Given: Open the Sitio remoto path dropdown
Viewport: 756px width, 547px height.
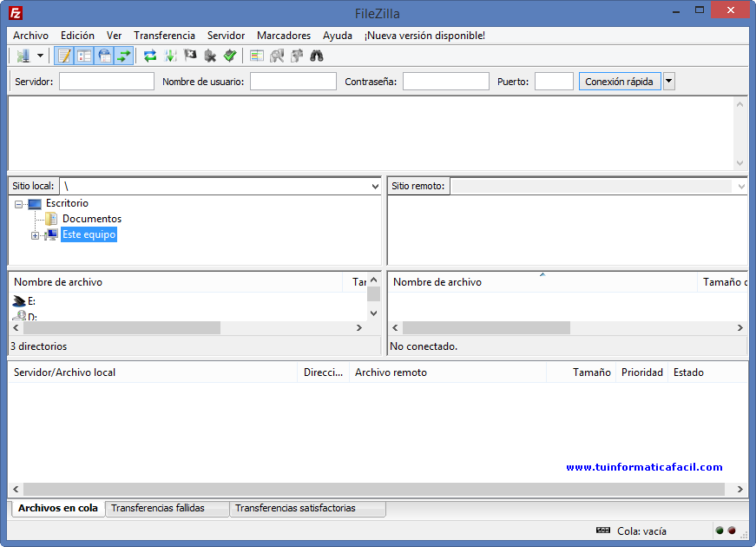Looking at the screenshot, I should coord(741,186).
